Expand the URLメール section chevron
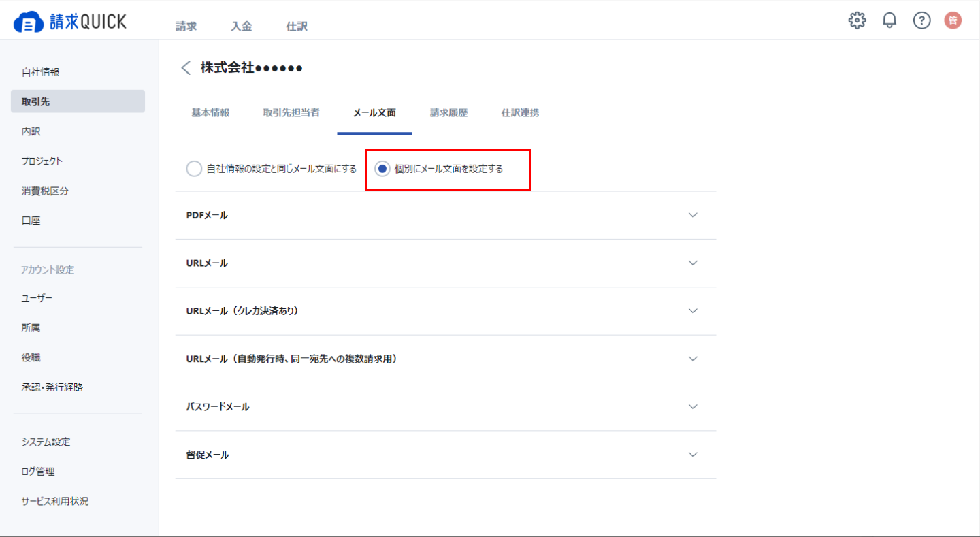This screenshot has width=980, height=537. point(693,263)
